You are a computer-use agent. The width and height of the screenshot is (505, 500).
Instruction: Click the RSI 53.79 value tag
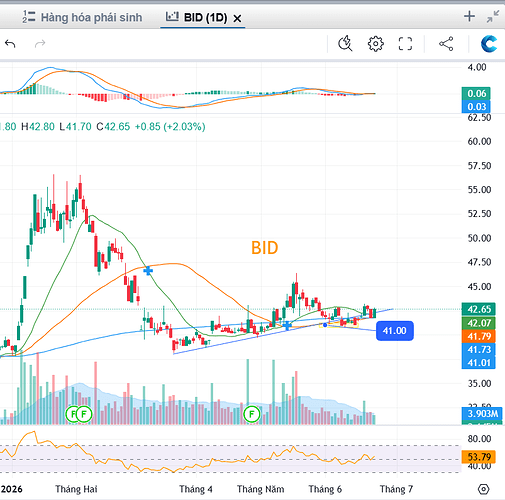click(479, 457)
